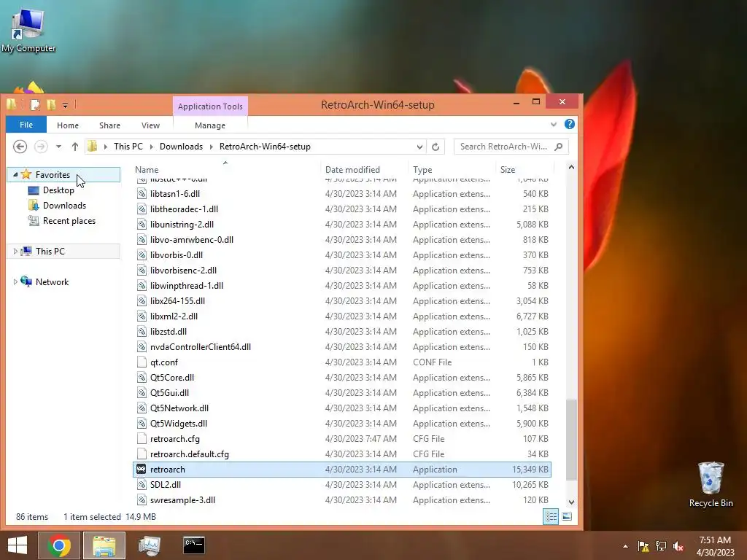The image size is (747, 560).
Task: Click the quick access New Folder icon
Action: coord(51,105)
